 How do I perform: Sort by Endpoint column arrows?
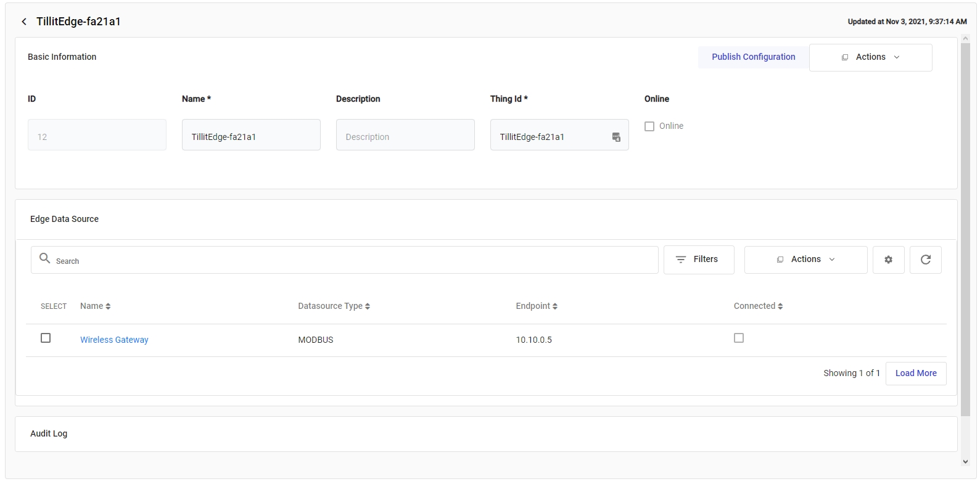coord(555,306)
